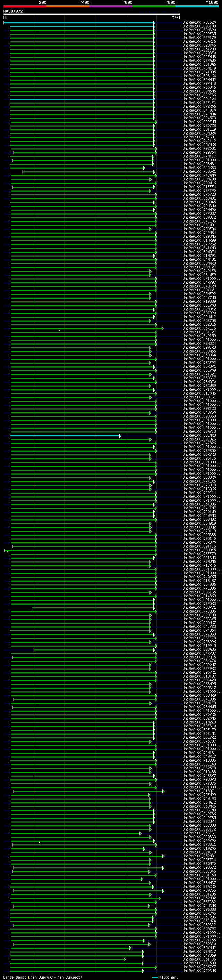The width and height of the screenshot is (222, 980).
Task: Click the white query ruler bar
Action: (x=92, y=14)
